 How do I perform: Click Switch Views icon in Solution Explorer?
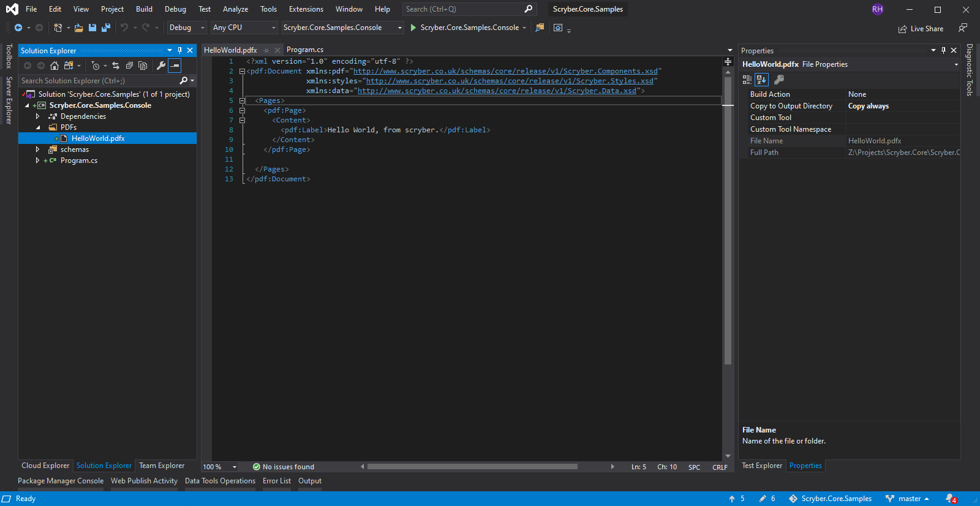point(69,66)
